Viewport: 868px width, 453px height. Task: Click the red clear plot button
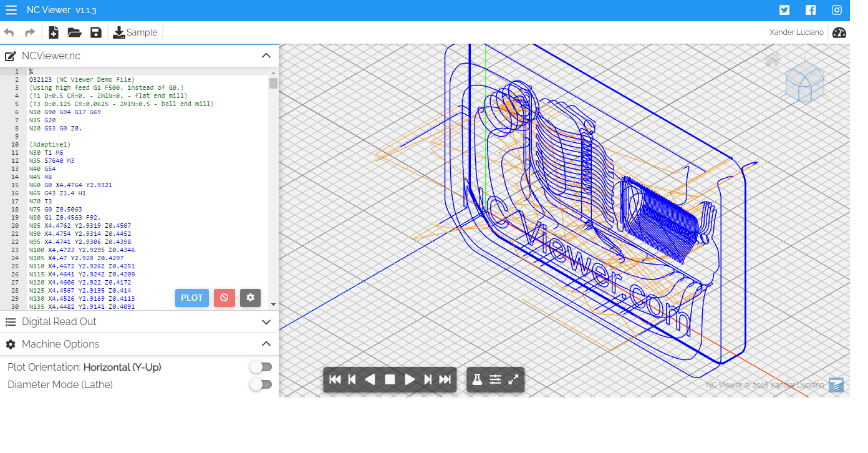point(224,298)
